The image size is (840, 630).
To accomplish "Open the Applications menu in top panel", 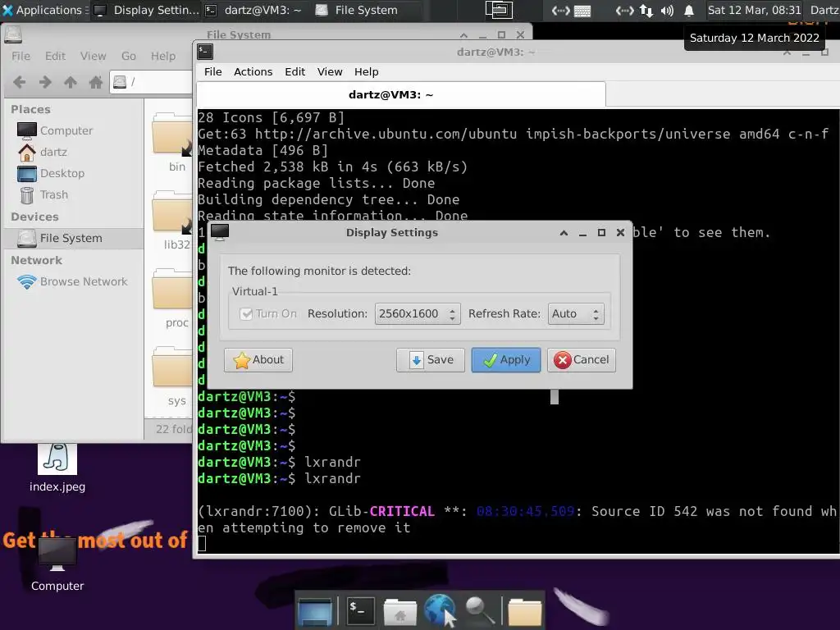I will pyautogui.click(x=43, y=10).
